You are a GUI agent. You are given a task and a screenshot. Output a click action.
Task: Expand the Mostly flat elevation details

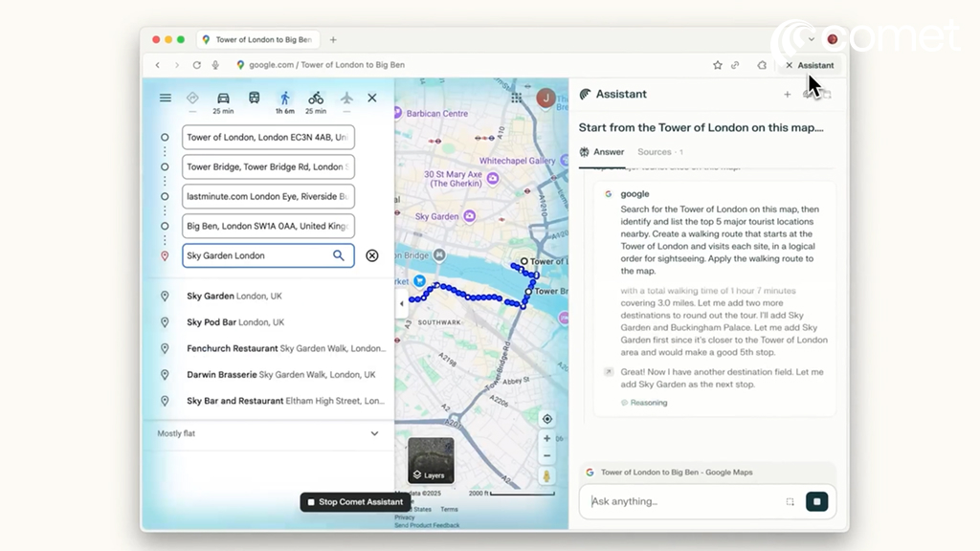(x=374, y=433)
